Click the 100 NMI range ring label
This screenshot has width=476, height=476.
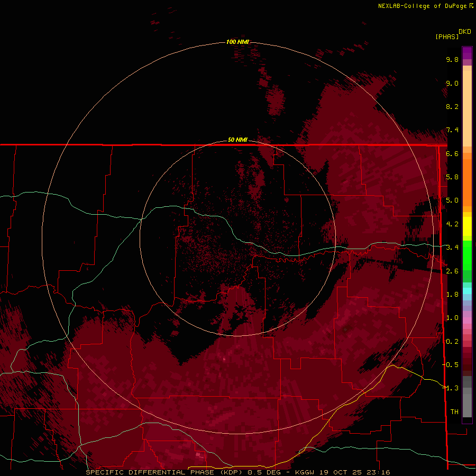point(237,42)
